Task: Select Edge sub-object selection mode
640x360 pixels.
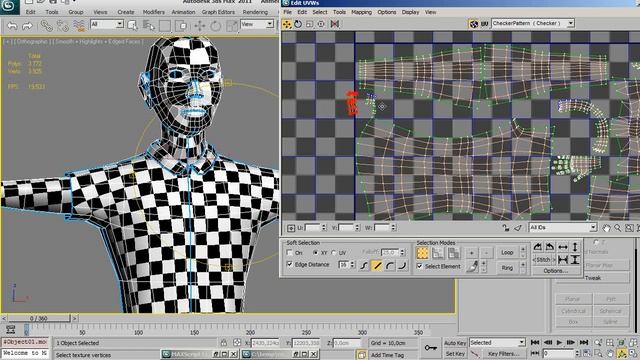Action: (438, 253)
